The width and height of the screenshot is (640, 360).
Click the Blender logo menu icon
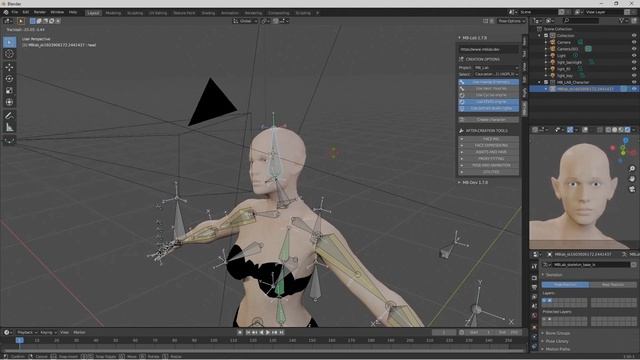pos(6,12)
